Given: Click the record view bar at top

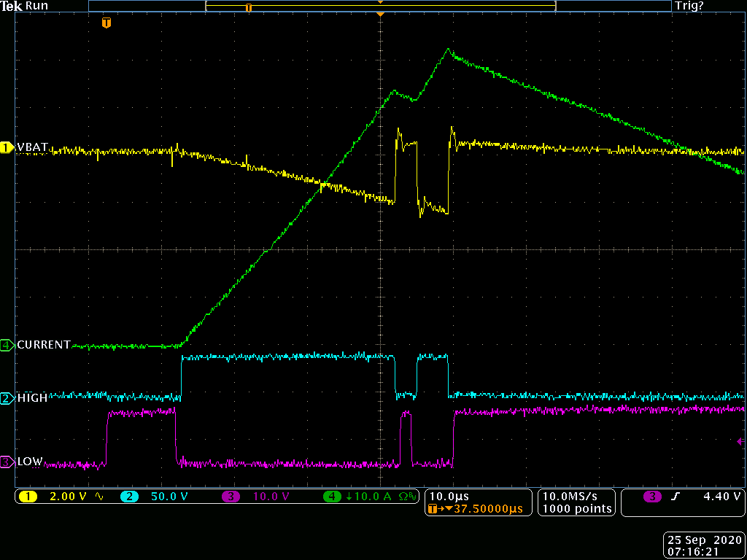Looking at the screenshot, I should coord(379,7).
